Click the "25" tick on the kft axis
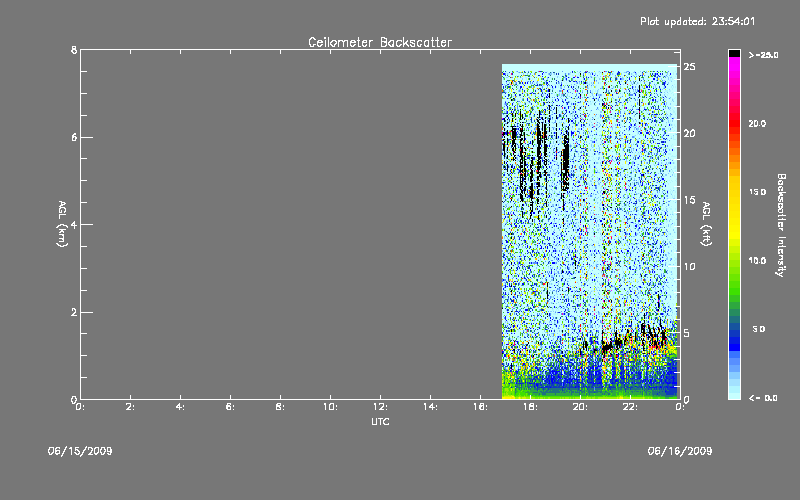Image resolution: width=800 pixels, height=500 pixels. pyautogui.click(x=689, y=67)
